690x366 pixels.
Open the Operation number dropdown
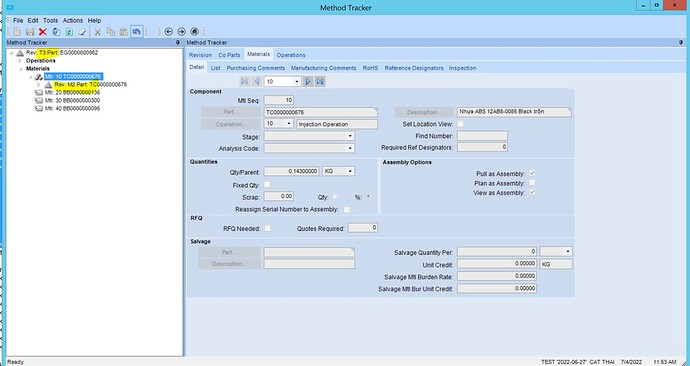click(289, 124)
